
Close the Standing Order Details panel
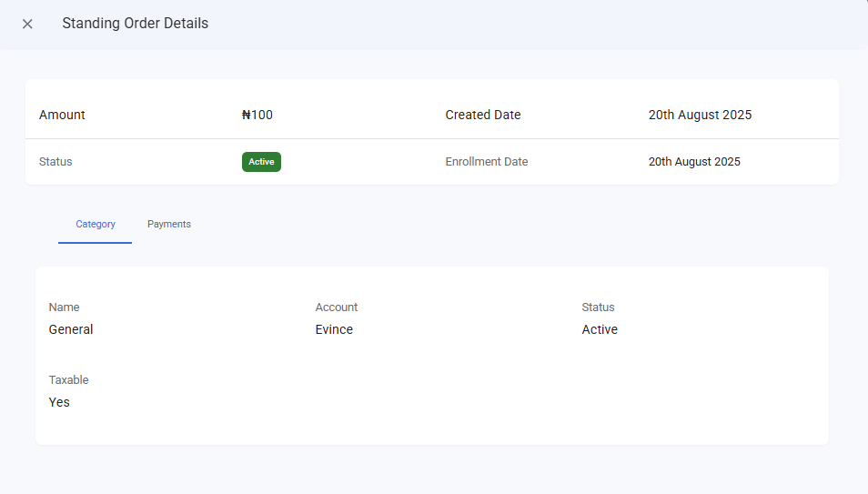click(27, 24)
